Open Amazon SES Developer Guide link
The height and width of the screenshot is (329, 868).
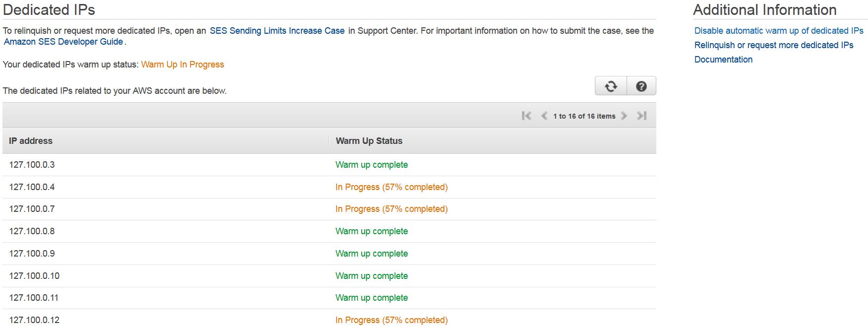tap(63, 42)
